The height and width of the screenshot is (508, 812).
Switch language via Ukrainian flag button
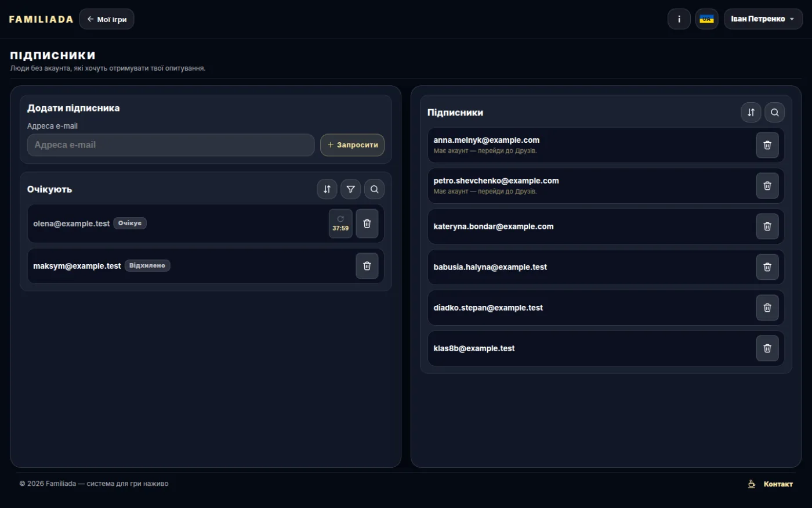[x=706, y=19]
